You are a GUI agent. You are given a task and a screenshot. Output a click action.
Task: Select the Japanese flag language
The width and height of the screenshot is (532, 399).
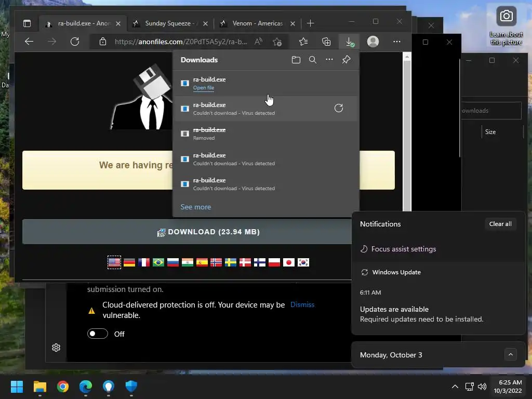click(289, 262)
